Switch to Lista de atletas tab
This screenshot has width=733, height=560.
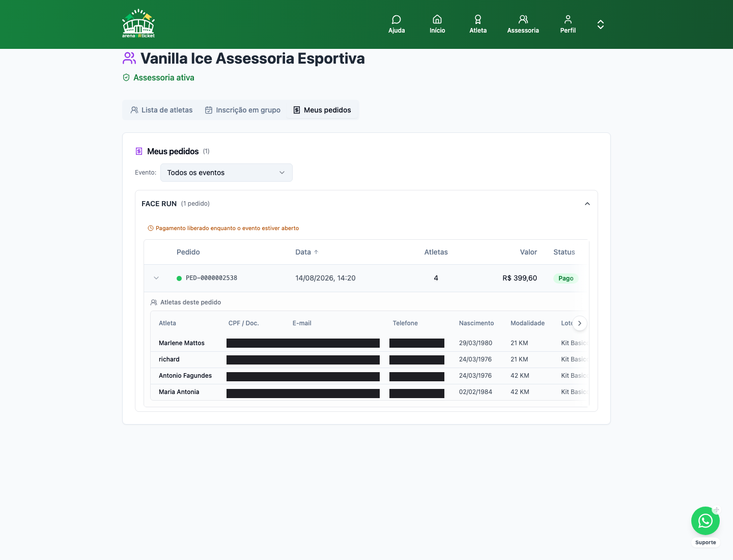[161, 110]
